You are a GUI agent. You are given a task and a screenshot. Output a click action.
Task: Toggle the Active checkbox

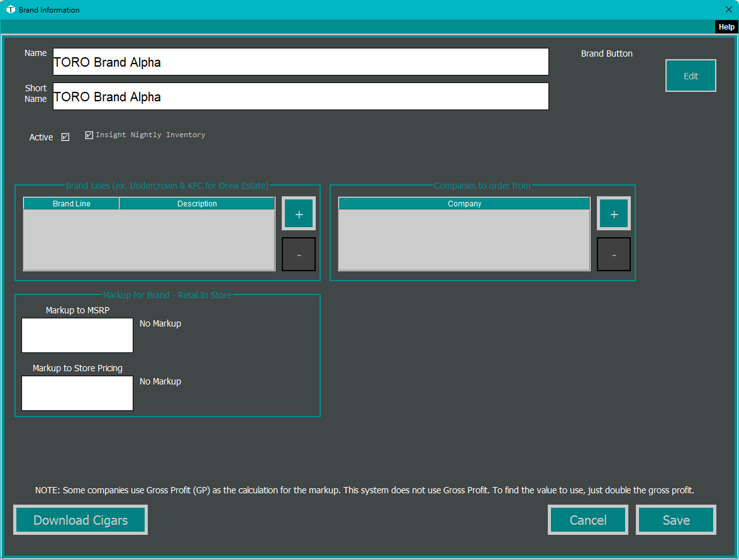point(65,137)
